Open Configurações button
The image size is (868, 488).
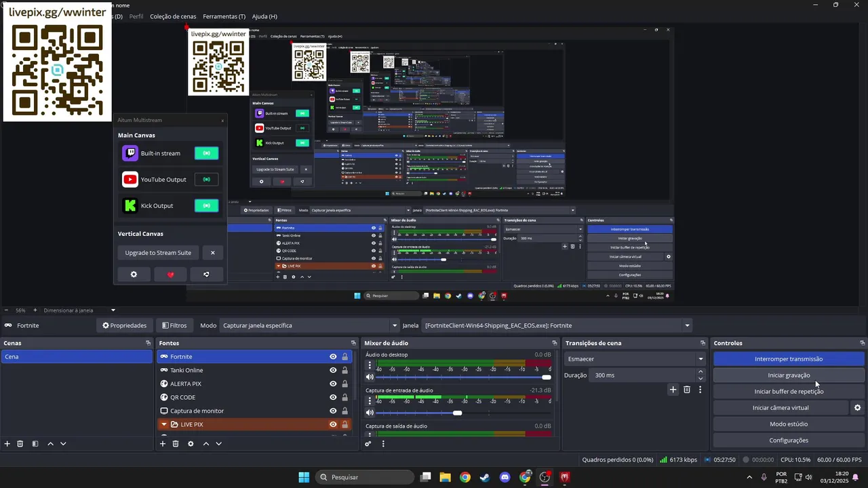point(789,441)
